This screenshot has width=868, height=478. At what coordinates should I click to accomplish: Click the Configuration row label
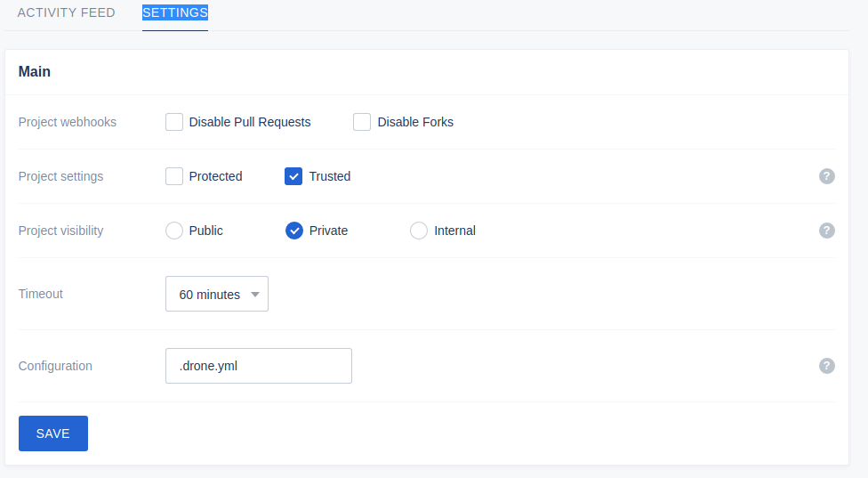tap(55, 366)
